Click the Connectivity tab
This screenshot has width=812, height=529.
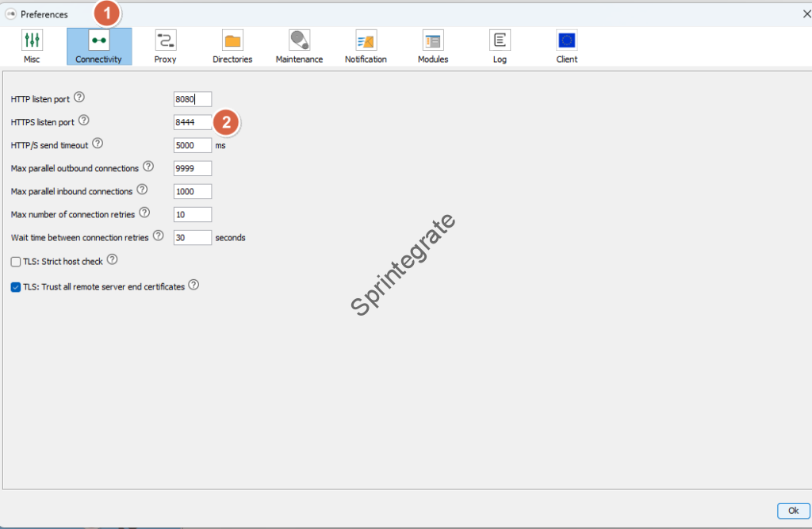click(x=99, y=46)
